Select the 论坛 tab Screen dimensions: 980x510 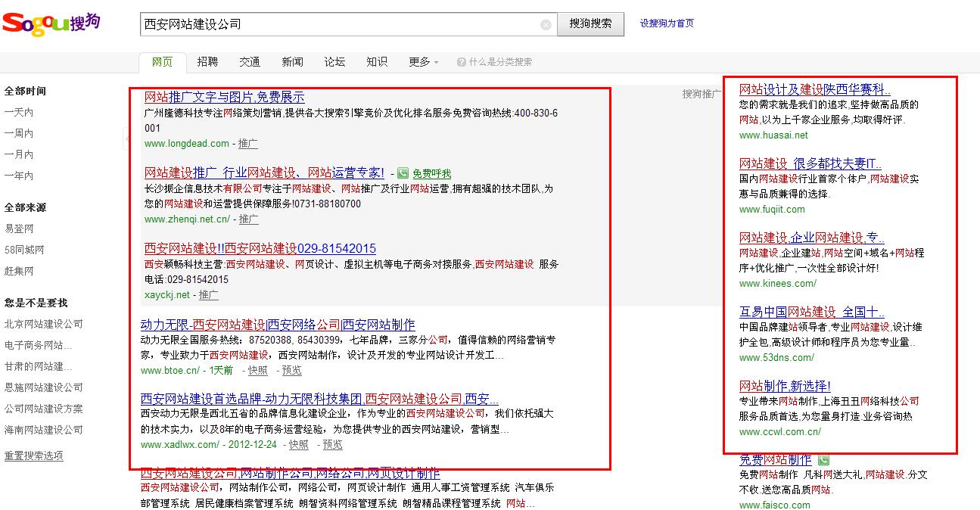point(334,62)
